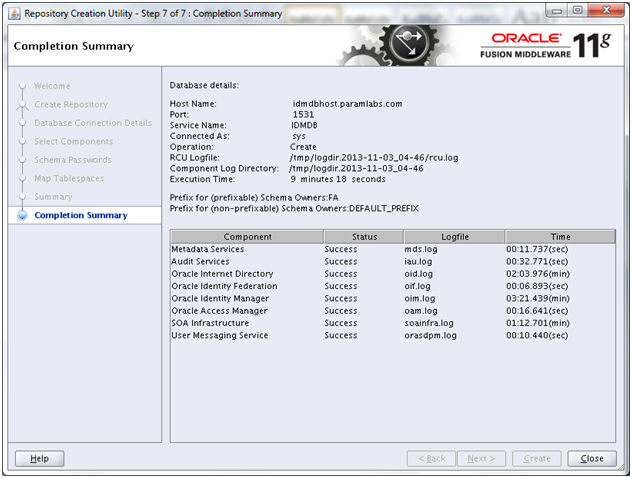Click the Success status for SOA Infrastructure
This screenshot has height=478, width=632.
pyautogui.click(x=341, y=323)
